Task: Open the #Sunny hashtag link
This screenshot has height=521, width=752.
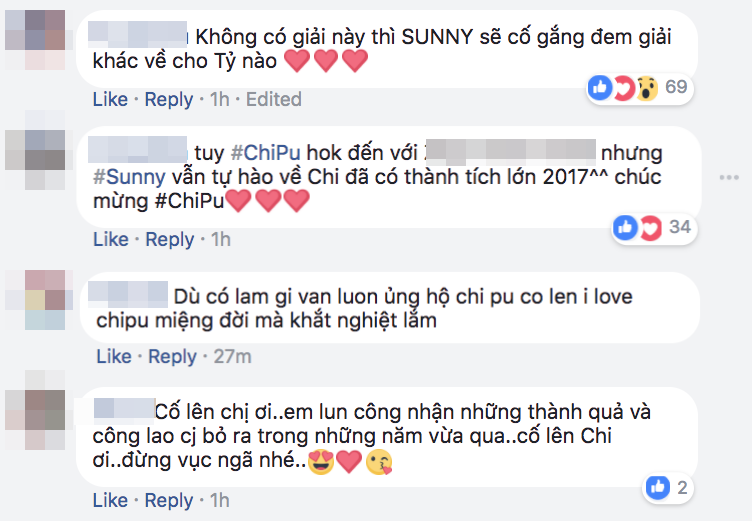Action: coord(124,176)
